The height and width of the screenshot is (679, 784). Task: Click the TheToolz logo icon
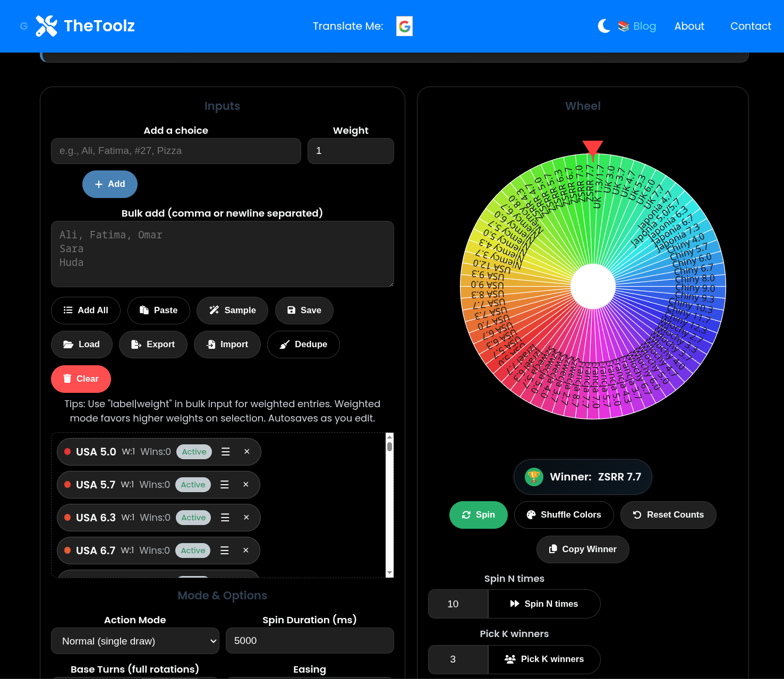click(47, 26)
